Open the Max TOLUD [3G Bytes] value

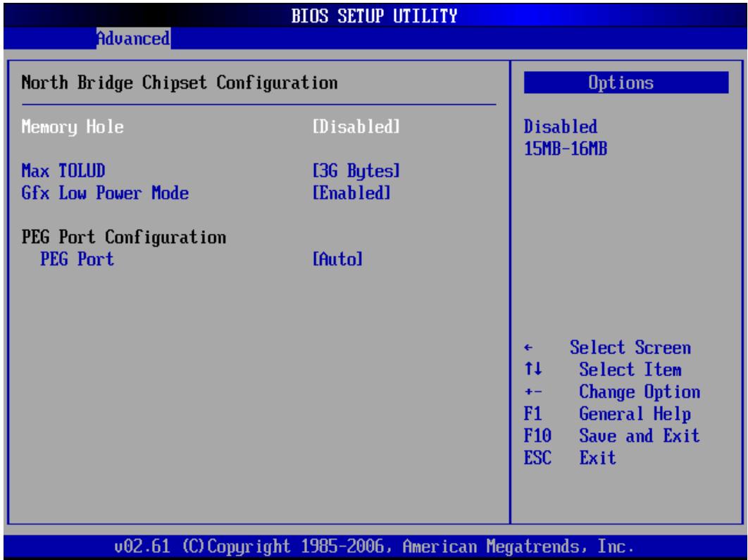point(356,171)
